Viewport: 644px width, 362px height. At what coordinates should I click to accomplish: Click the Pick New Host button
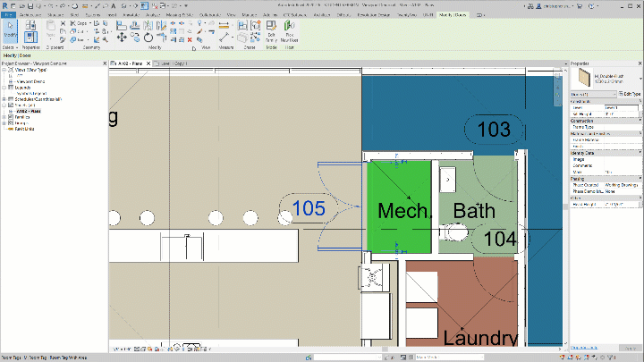tap(289, 31)
